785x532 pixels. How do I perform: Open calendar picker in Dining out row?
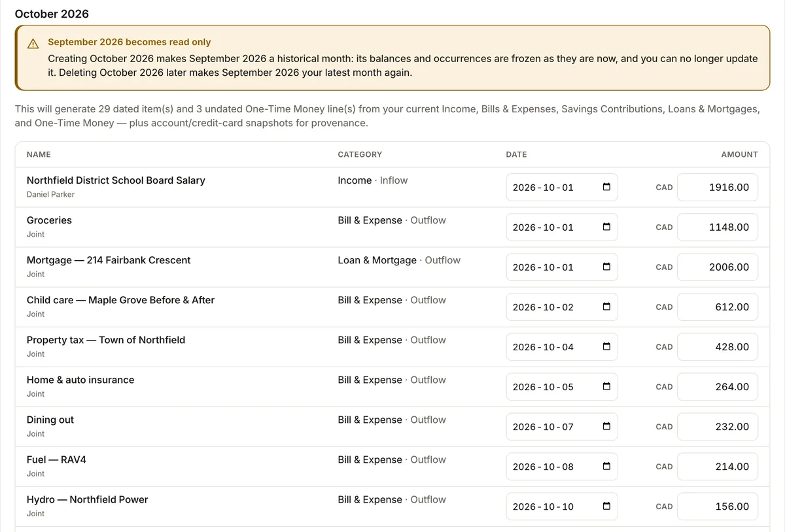[606, 427]
